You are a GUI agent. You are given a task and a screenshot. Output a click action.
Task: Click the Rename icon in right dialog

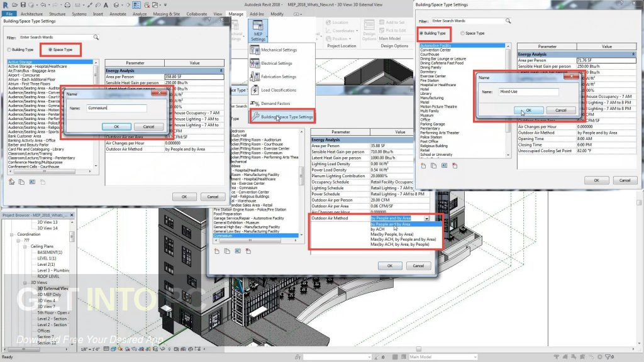click(x=444, y=166)
